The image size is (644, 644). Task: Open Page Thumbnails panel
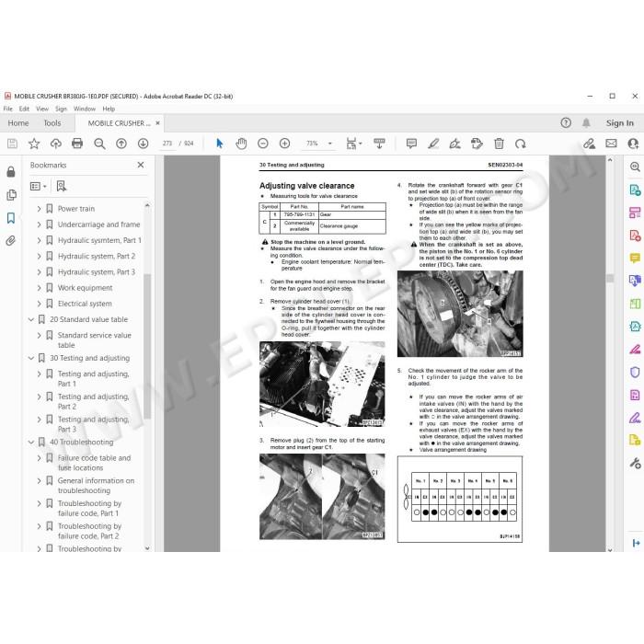11,195
